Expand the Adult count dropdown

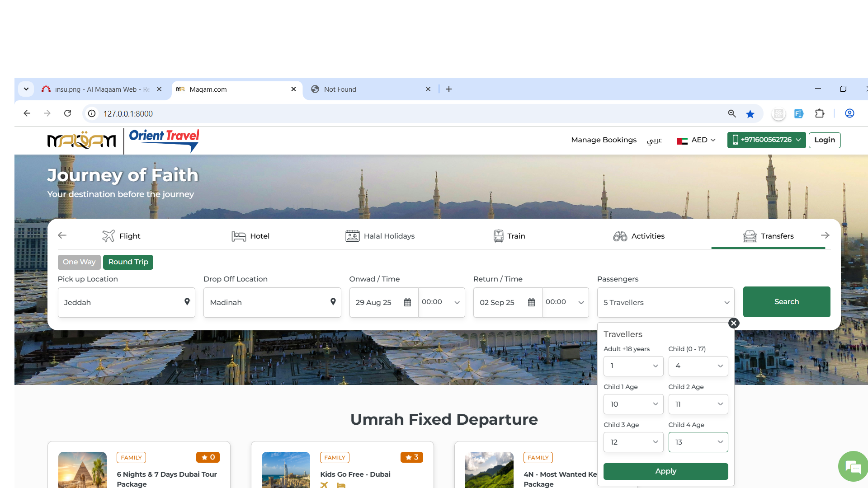[x=633, y=366]
